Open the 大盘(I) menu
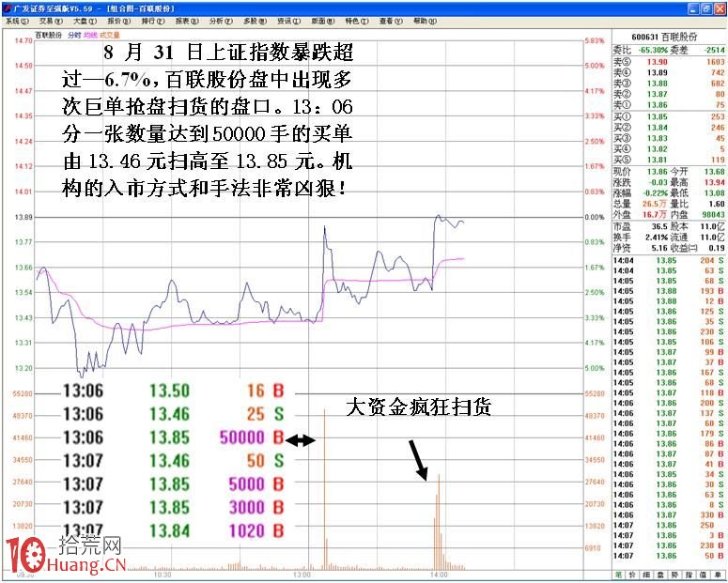 pos(85,22)
